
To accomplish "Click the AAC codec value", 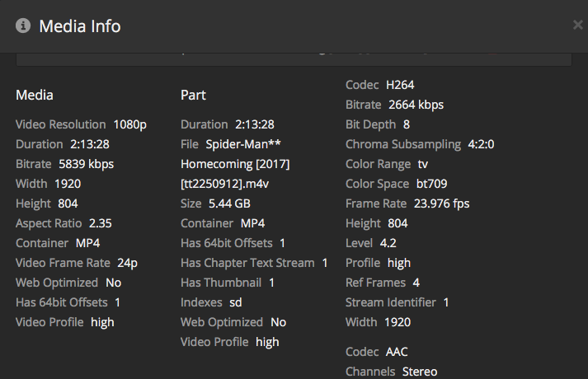I will tap(397, 352).
